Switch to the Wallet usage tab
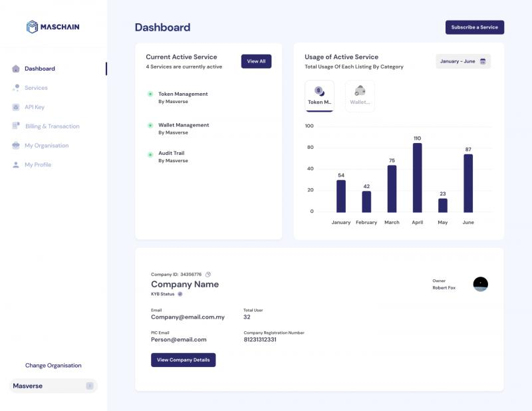Image resolution: width=532 pixels, height=411 pixels. point(360,96)
